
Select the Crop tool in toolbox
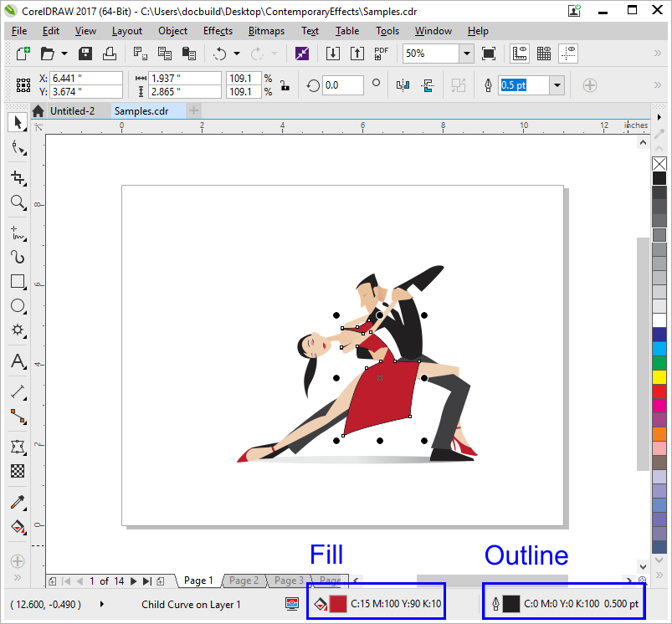point(18,177)
